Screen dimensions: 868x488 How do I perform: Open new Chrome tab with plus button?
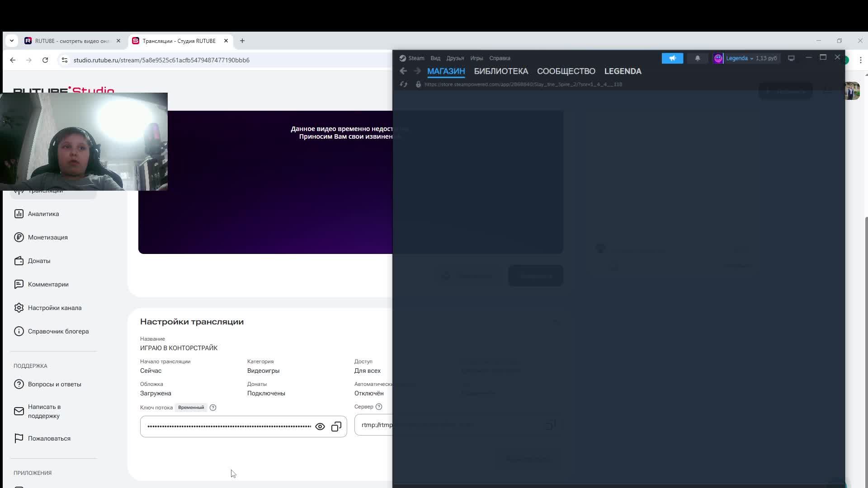click(242, 41)
